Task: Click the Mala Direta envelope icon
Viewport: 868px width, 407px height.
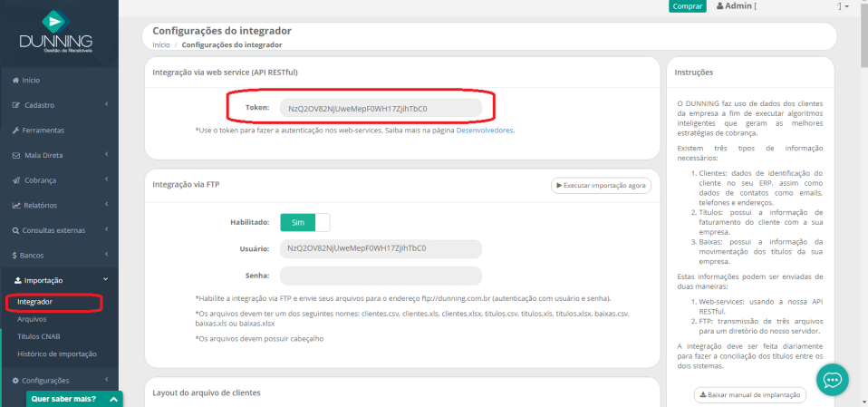Action: tap(16, 155)
